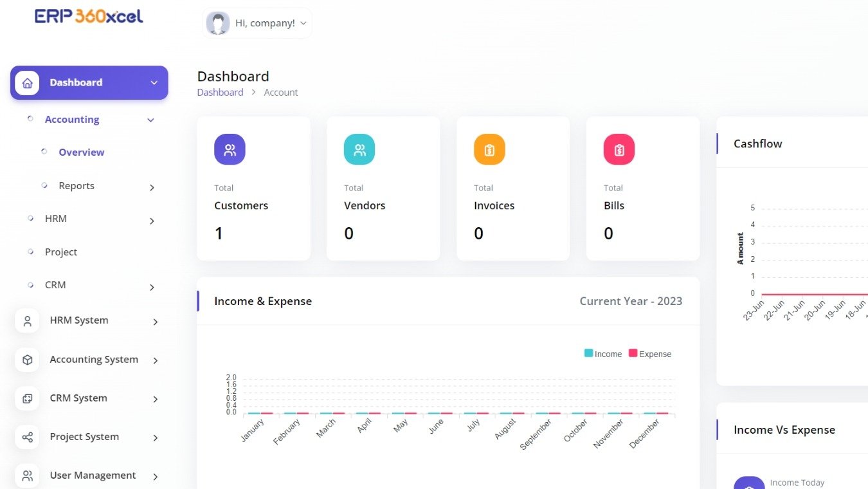Expand the Reports submenu
The height and width of the screenshot is (489, 868).
tap(77, 186)
